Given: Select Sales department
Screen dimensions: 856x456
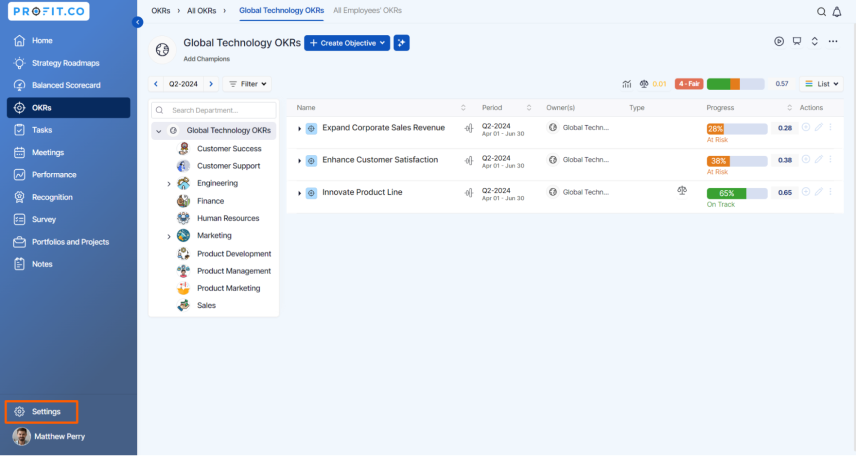Looking at the screenshot, I should click(206, 305).
